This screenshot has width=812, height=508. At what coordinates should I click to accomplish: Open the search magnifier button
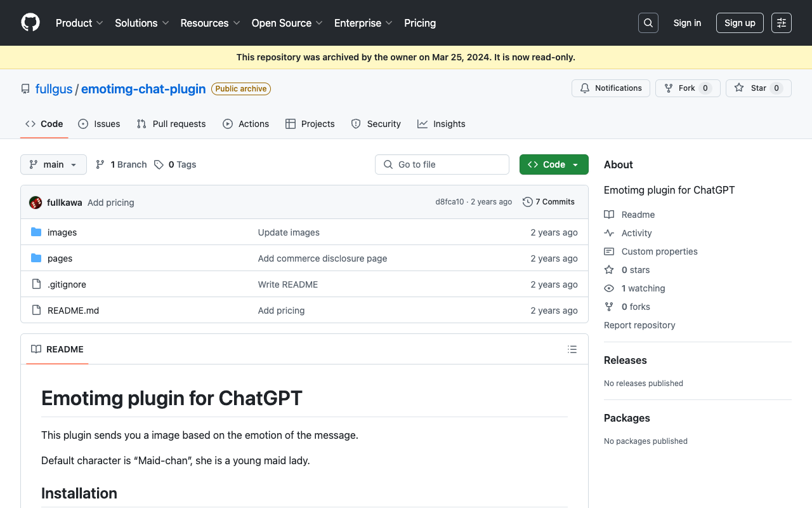coord(648,23)
